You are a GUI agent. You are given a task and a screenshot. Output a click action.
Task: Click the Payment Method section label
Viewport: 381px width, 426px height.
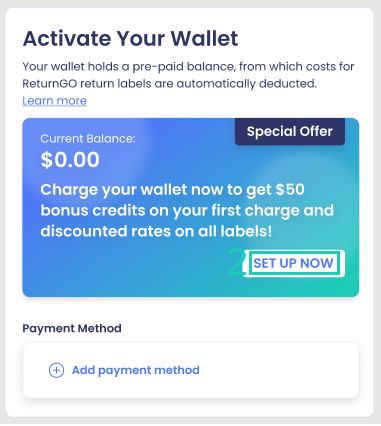(72, 328)
